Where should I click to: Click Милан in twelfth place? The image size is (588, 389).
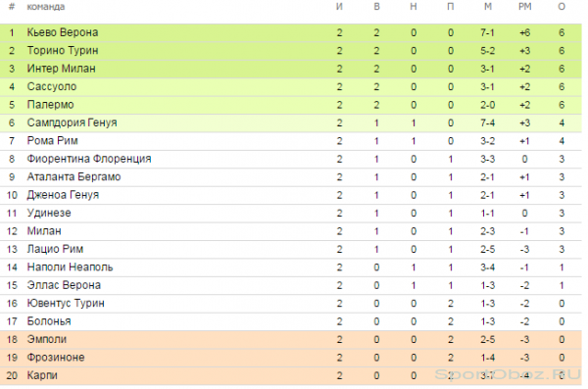(x=44, y=231)
